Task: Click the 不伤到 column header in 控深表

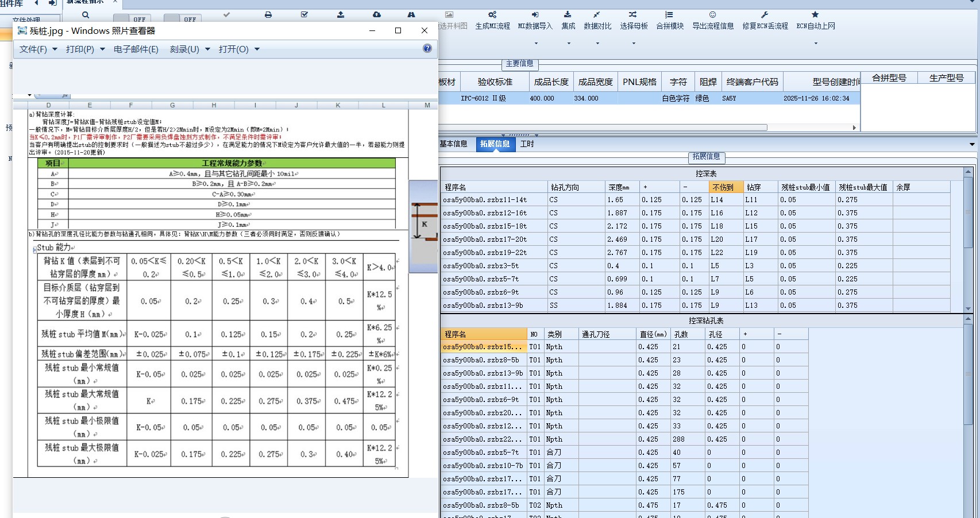Action: [x=726, y=187]
